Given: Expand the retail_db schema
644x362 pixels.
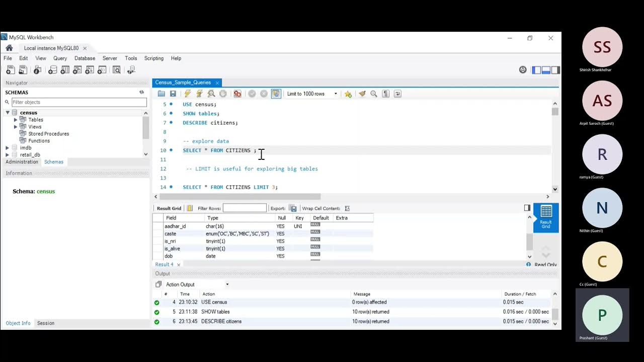Looking at the screenshot, I should (x=8, y=155).
